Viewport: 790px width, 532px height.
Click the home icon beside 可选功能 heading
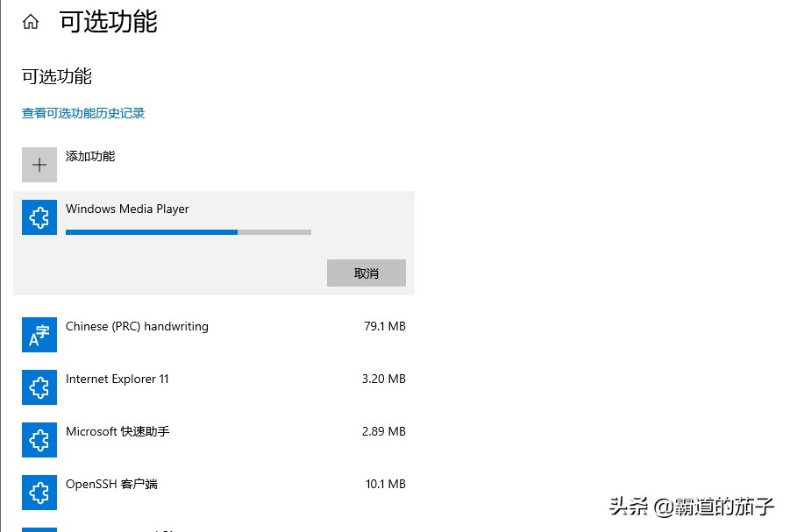click(30, 19)
